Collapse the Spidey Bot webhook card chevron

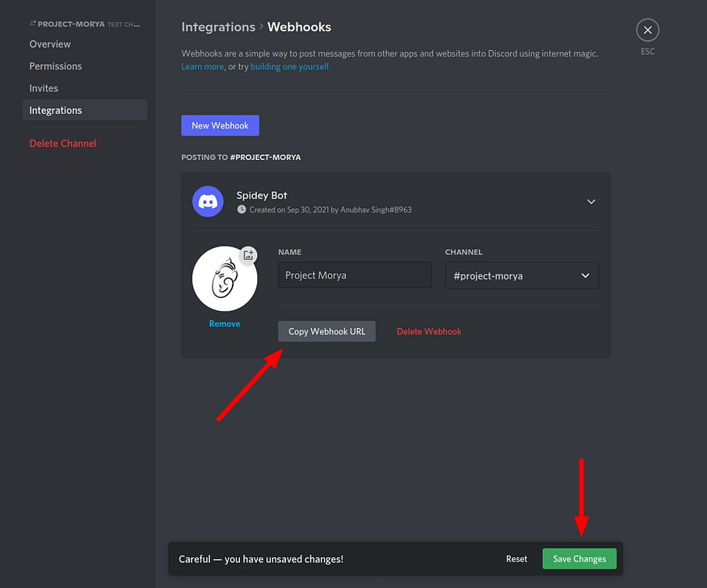click(591, 201)
